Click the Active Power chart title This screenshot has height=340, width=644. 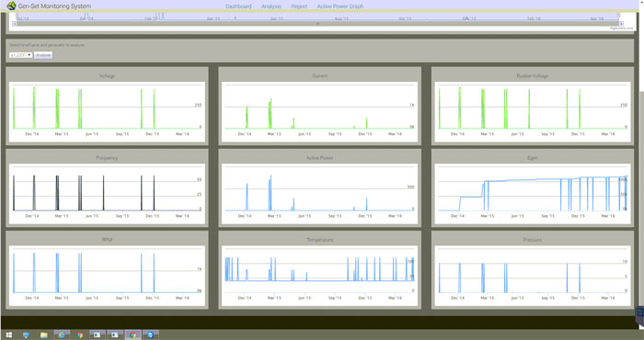pyautogui.click(x=319, y=158)
